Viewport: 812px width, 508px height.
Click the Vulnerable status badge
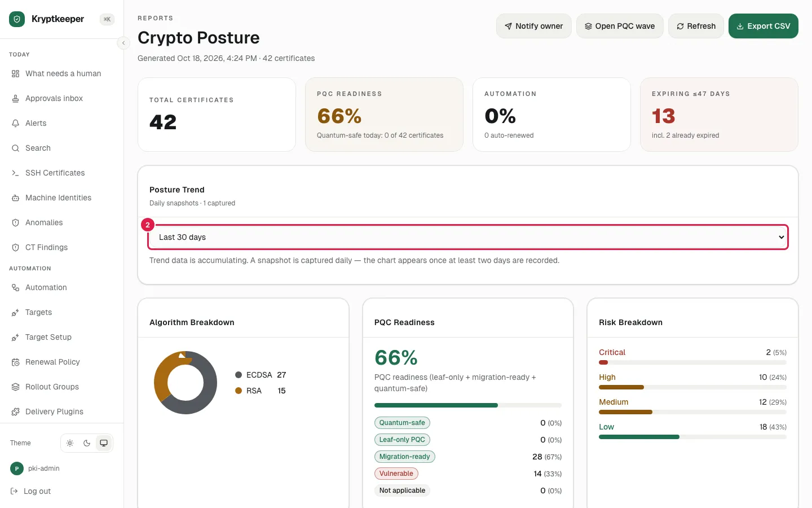(x=396, y=474)
